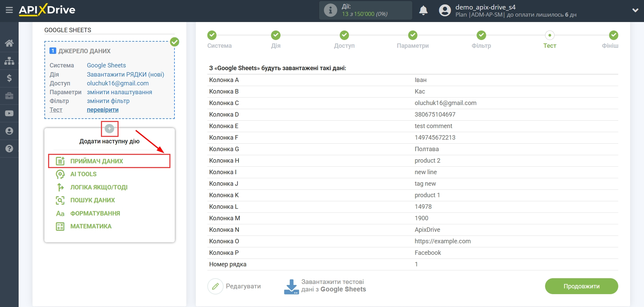Click the briefcase icon in sidebar

click(9, 96)
